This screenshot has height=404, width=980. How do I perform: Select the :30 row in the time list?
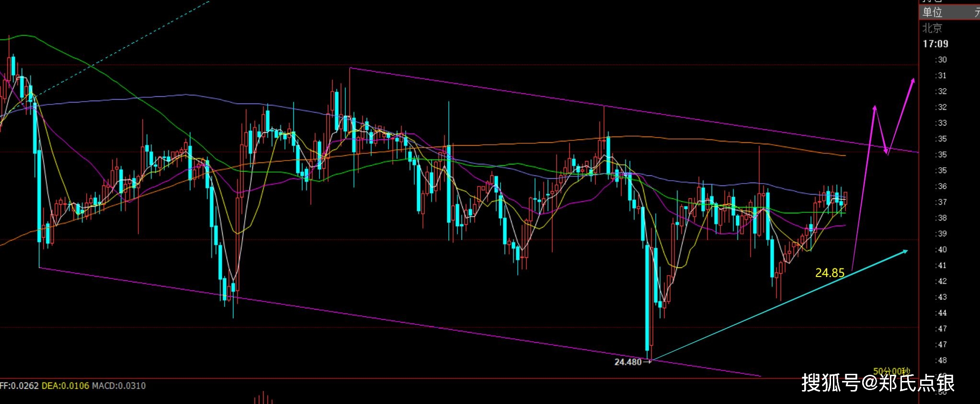click(x=941, y=60)
